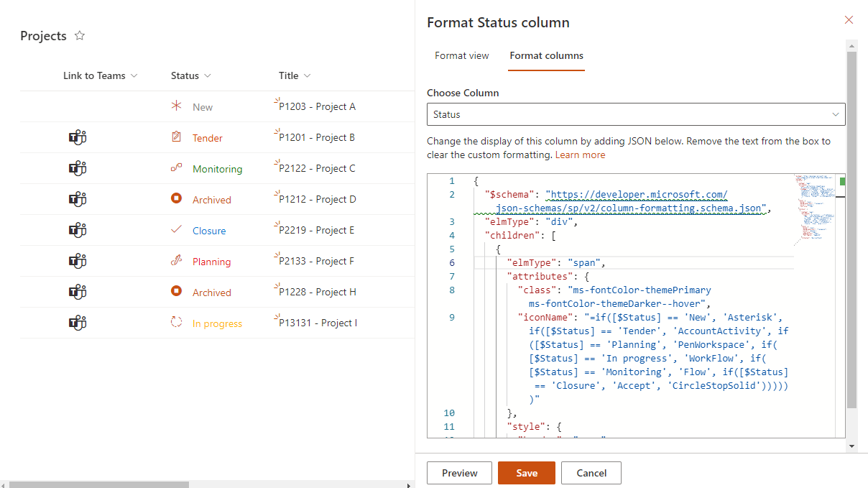
Task: Click the Monitoring flow icon
Action: point(176,167)
